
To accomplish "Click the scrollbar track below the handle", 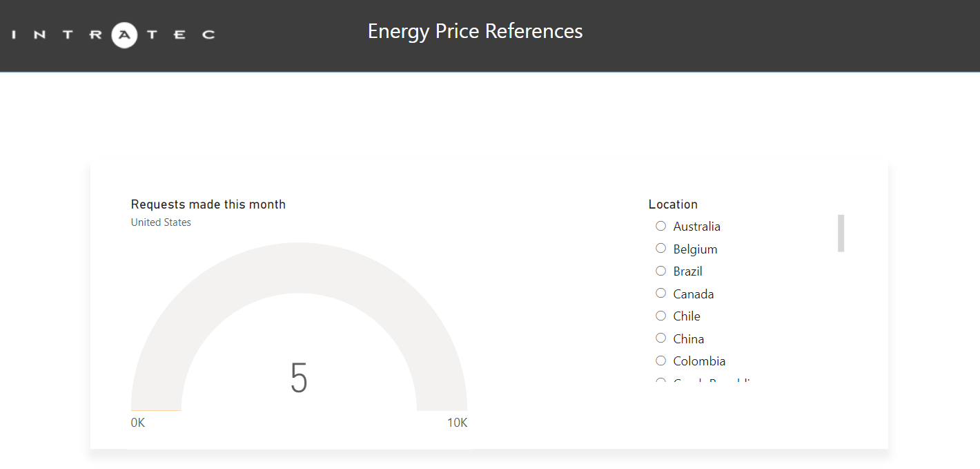I will coord(841,318).
